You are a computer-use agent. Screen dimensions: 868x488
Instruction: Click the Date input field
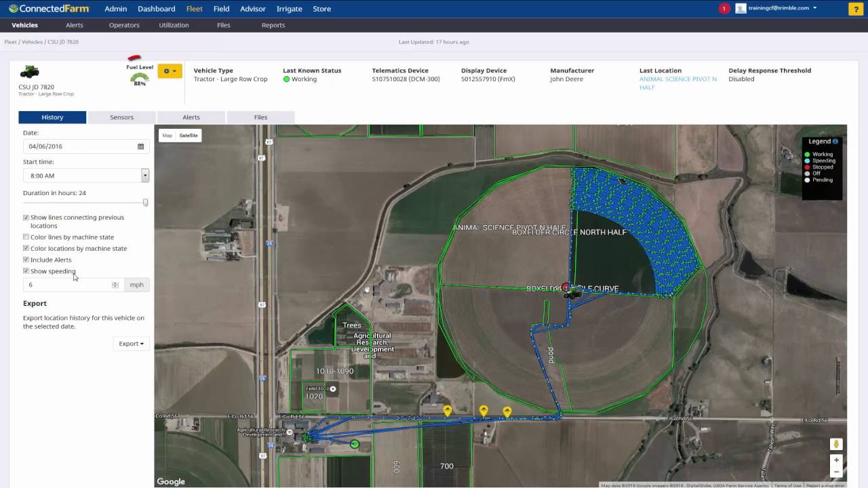point(86,146)
